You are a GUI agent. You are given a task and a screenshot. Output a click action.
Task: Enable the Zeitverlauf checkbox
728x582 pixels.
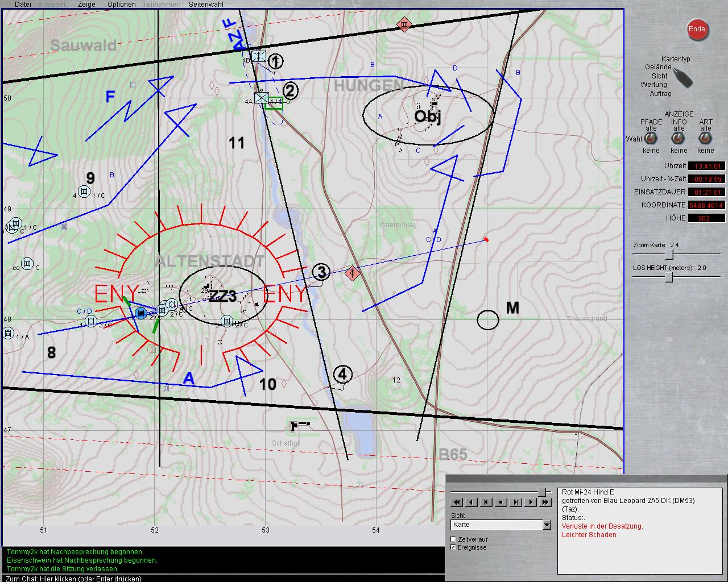(x=453, y=539)
